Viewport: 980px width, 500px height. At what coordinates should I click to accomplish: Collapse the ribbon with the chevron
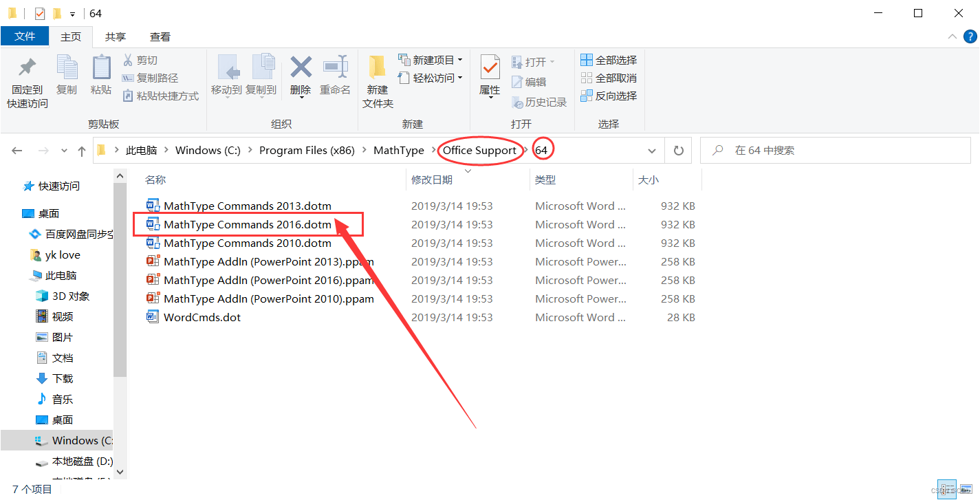[952, 36]
